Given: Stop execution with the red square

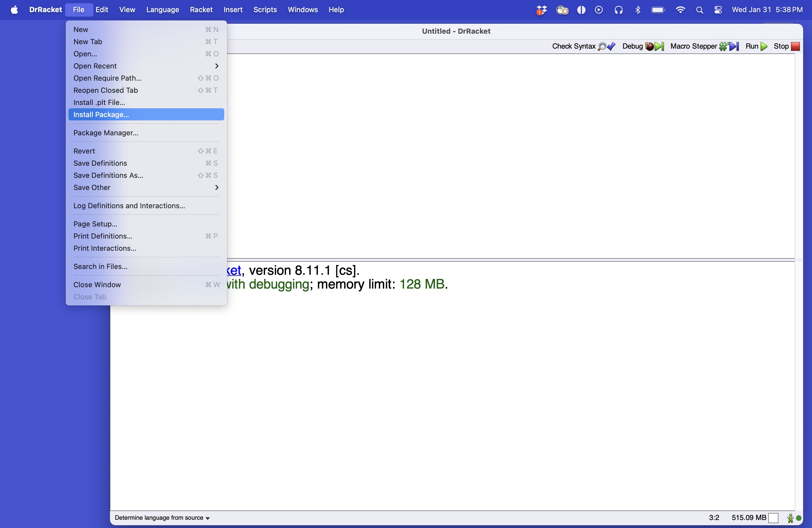Looking at the screenshot, I should [x=795, y=46].
